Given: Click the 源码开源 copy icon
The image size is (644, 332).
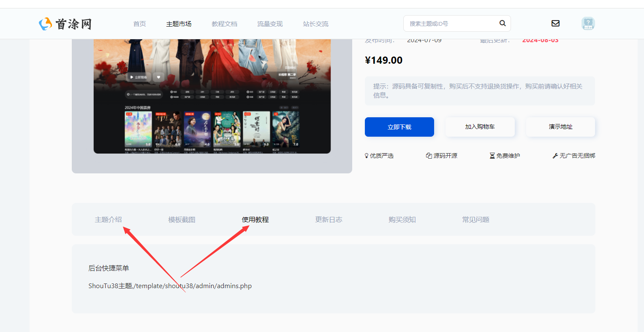Looking at the screenshot, I should (x=429, y=156).
